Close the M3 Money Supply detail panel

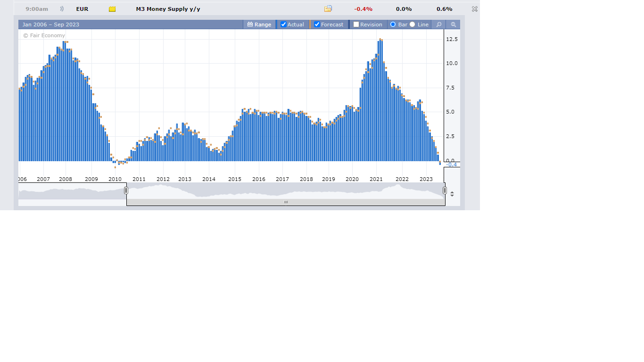[475, 9]
